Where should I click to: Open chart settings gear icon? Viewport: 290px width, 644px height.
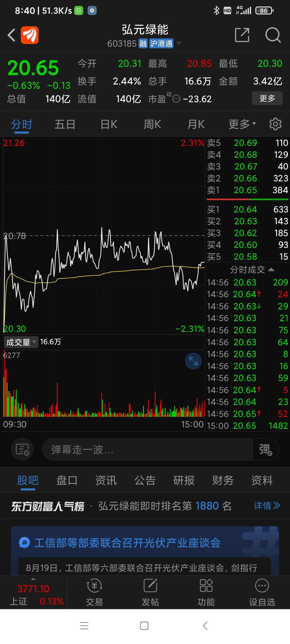[x=275, y=124]
